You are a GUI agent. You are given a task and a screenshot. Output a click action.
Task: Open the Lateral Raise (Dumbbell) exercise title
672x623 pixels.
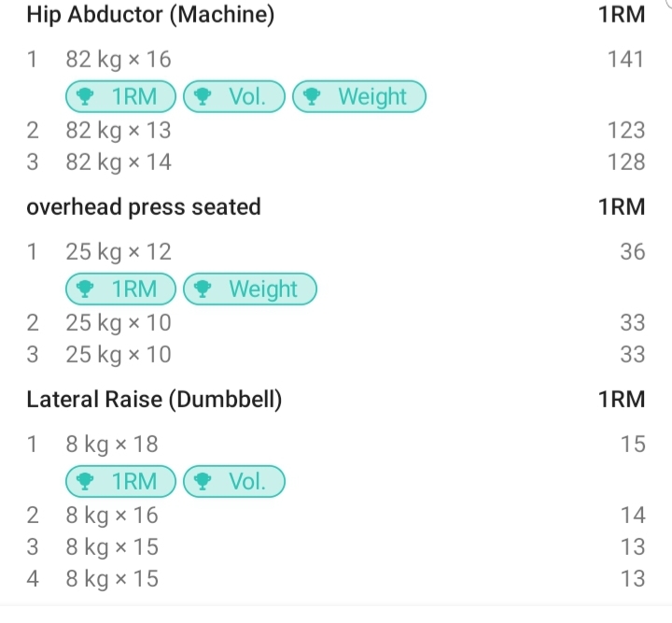tap(154, 400)
